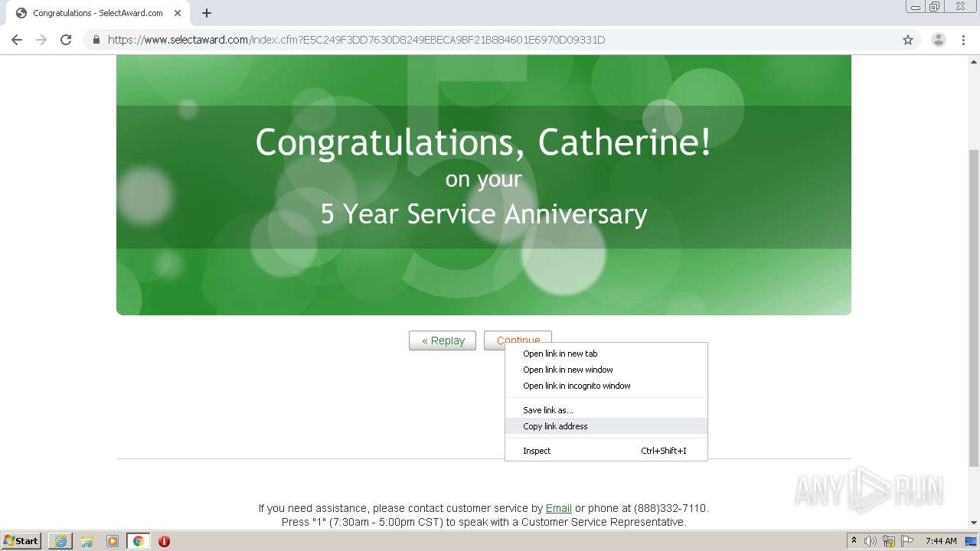The width and height of the screenshot is (980, 551).
Task: Choose Open link in new tab
Action: click(606, 354)
